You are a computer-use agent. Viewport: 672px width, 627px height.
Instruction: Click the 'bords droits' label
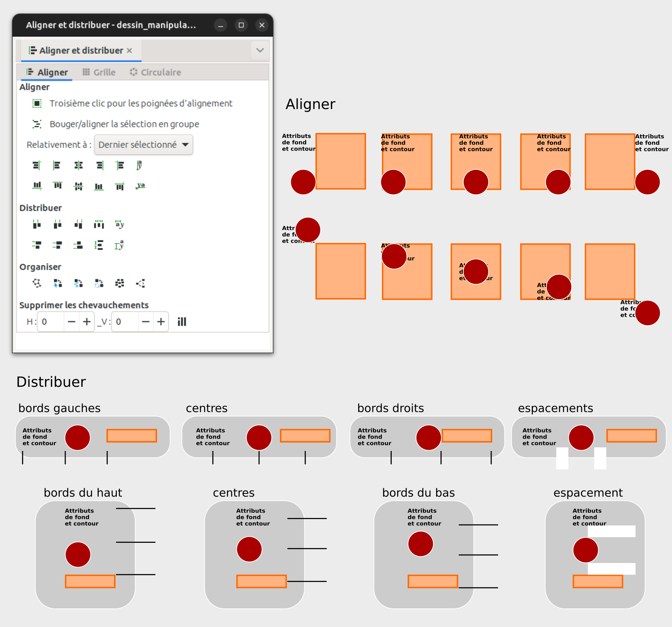(x=391, y=408)
